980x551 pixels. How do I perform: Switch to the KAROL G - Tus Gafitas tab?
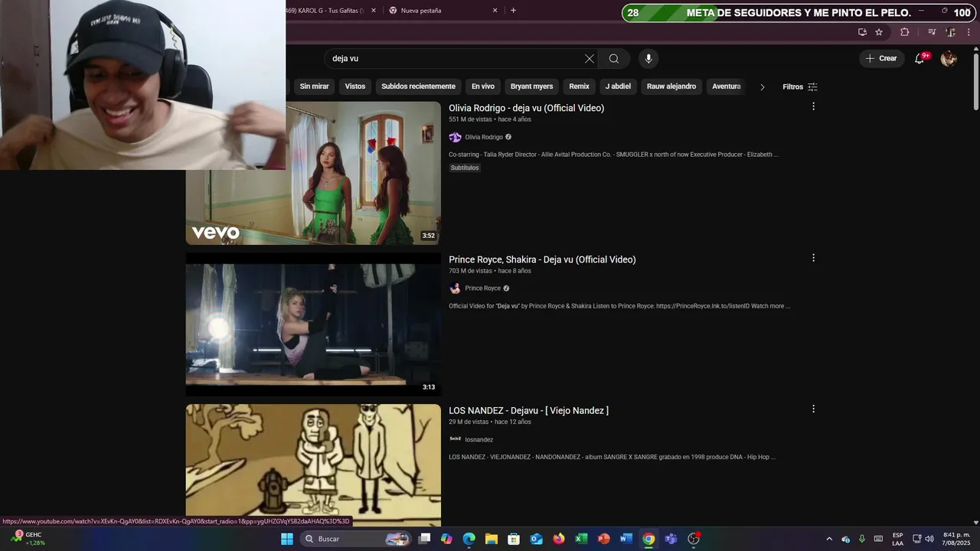click(325, 11)
